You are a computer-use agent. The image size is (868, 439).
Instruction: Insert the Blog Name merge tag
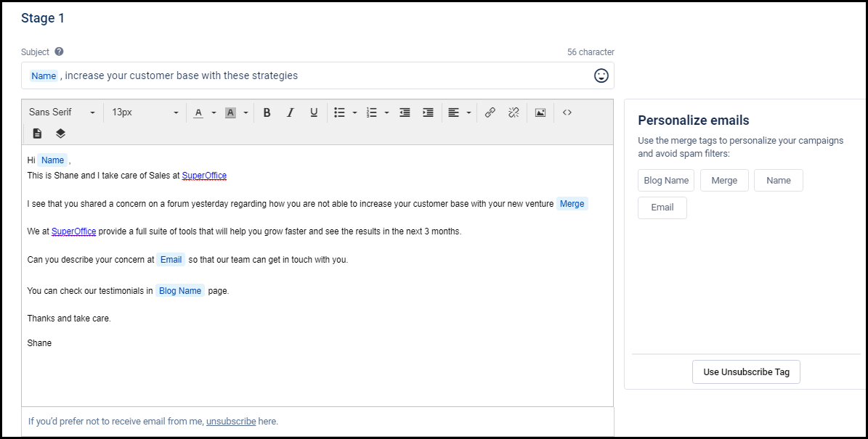[x=666, y=181]
